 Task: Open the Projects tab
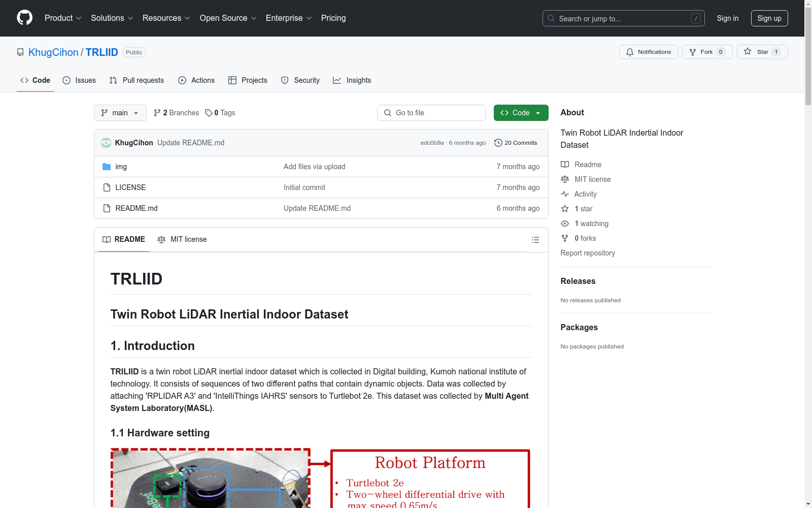(248, 80)
